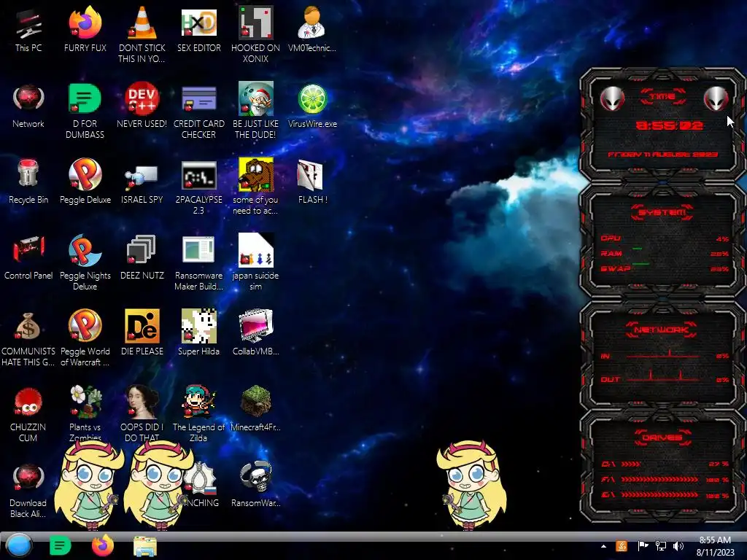The width and height of the screenshot is (747, 560).
Task: Open the VM0Technic doctor icon
Action: pyautogui.click(x=312, y=28)
